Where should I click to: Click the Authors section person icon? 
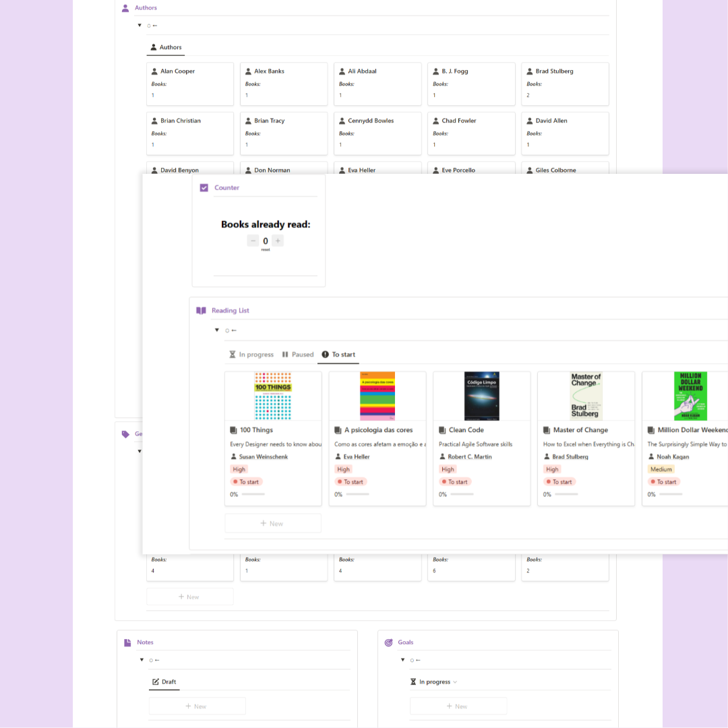(x=125, y=8)
